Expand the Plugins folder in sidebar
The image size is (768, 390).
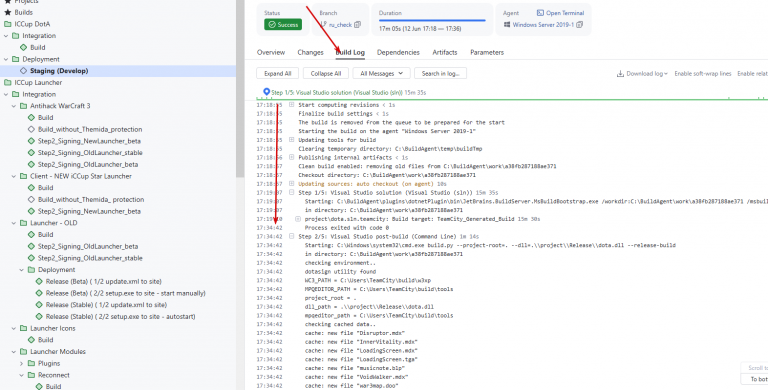[x=22, y=364]
